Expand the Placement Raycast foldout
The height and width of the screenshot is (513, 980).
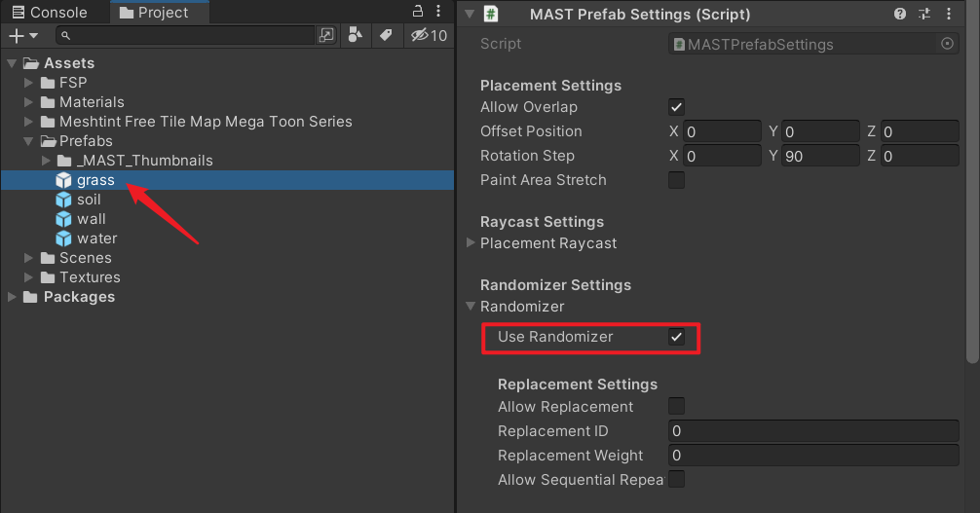[x=471, y=243]
